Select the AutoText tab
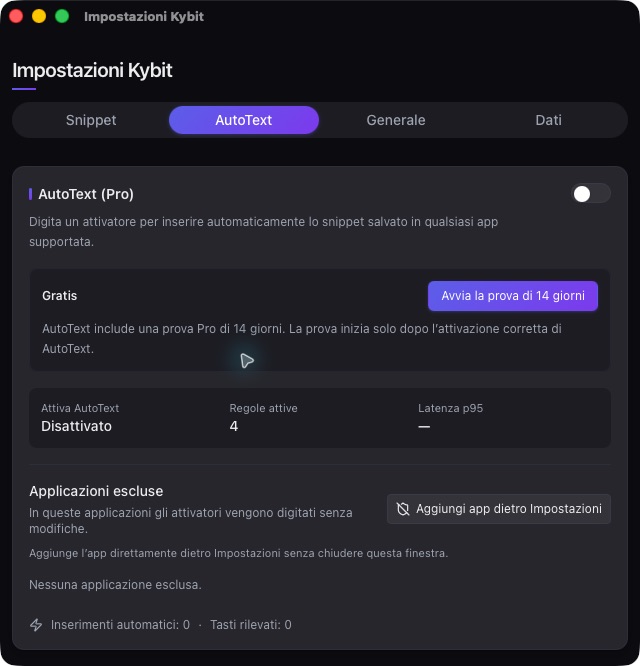This screenshot has width=640, height=666. (x=244, y=120)
